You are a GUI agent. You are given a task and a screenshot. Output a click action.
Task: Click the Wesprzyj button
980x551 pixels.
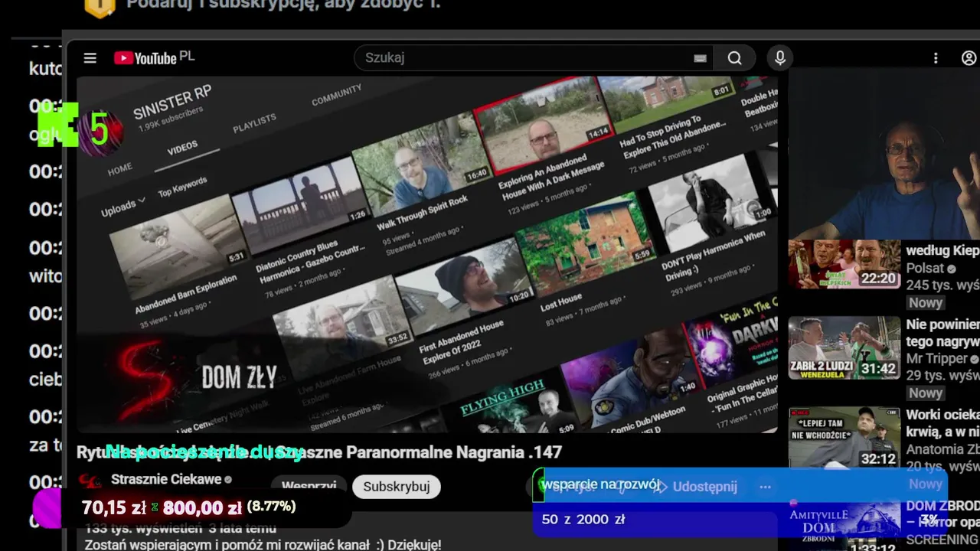pos(309,487)
